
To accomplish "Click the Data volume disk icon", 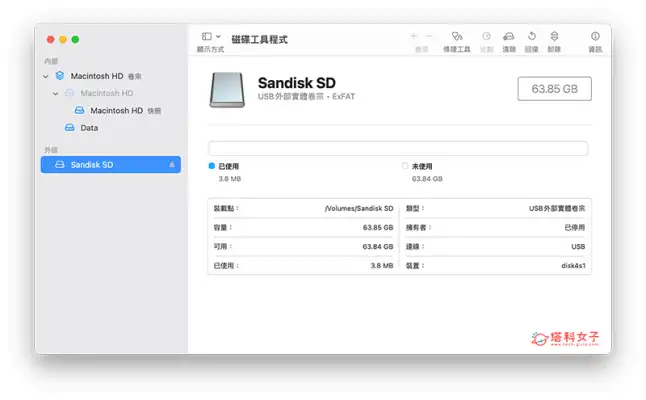I will click(70, 128).
